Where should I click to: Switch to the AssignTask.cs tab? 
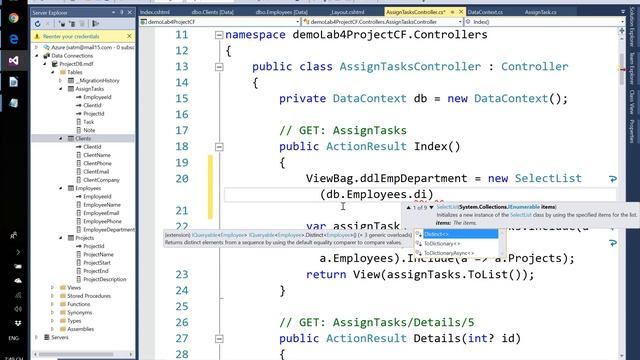click(x=540, y=12)
